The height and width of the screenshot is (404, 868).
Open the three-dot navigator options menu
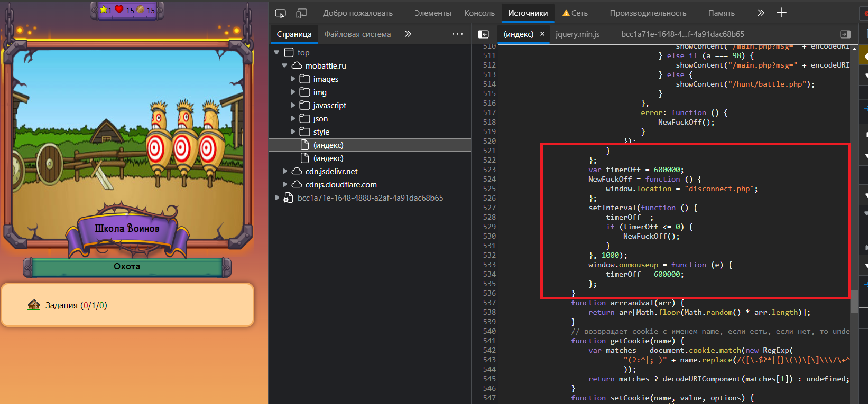tap(457, 34)
